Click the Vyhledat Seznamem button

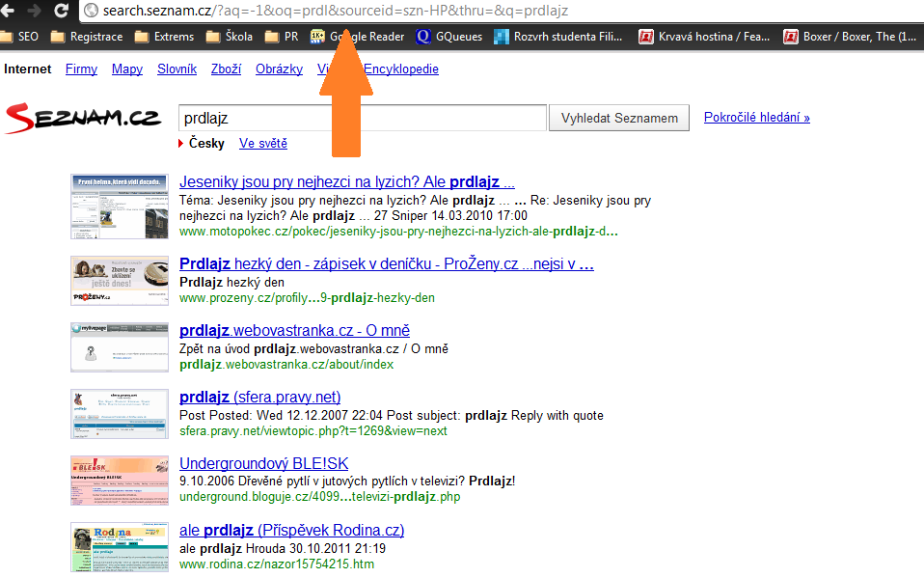pos(619,118)
